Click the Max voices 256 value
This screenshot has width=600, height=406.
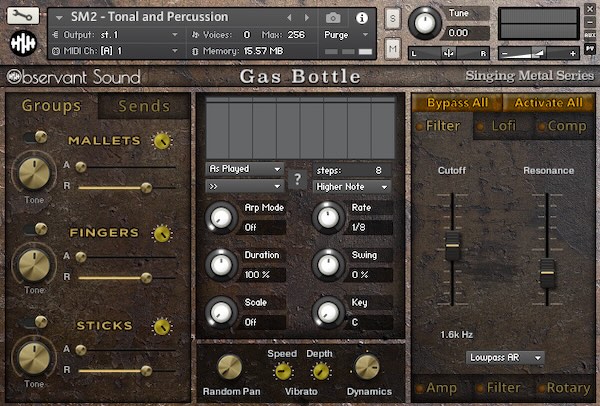click(x=297, y=35)
